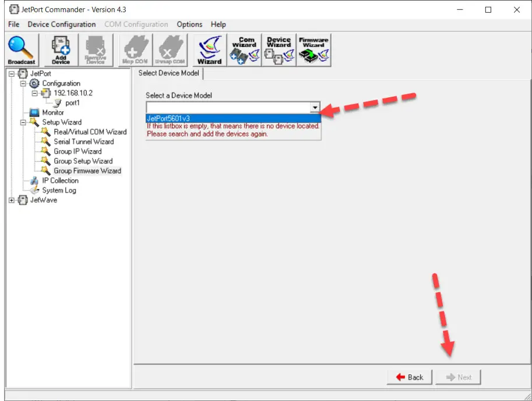The width and height of the screenshot is (532, 401).
Task: Click the Broadcast search icon
Action: tap(22, 50)
